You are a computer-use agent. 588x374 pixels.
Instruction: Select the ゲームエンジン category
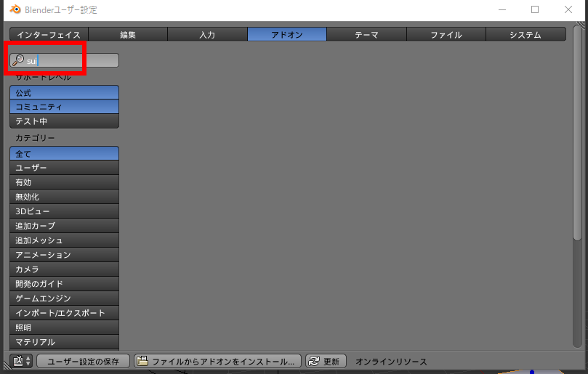point(65,298)
